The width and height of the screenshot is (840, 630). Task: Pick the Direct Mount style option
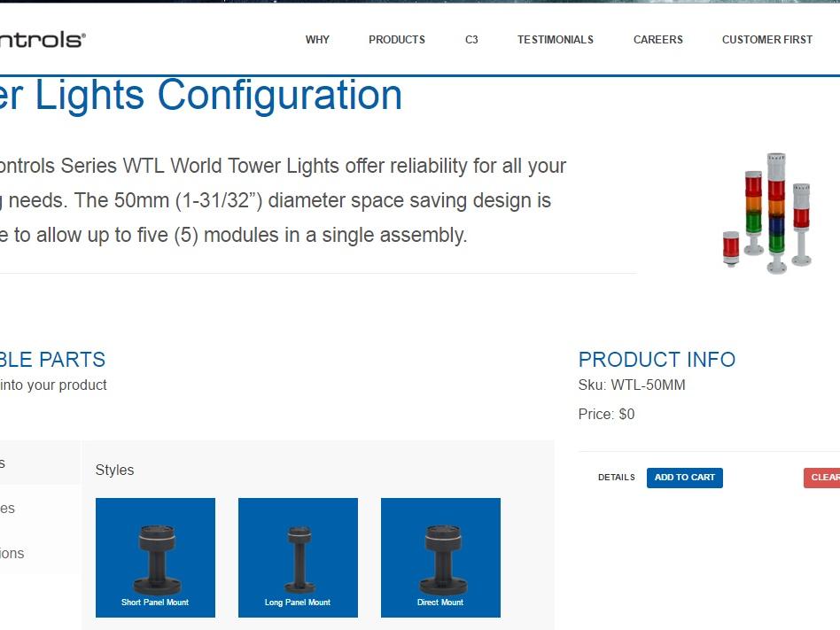pos(440,557)
